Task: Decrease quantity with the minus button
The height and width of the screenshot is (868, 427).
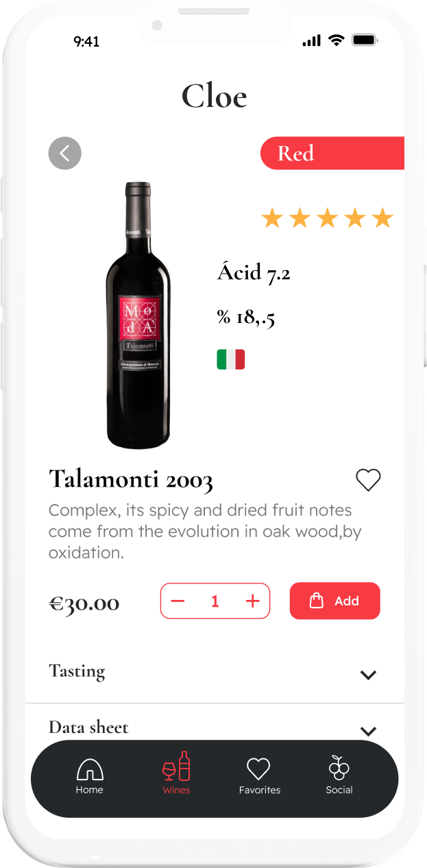Action: tap(178, 601)
